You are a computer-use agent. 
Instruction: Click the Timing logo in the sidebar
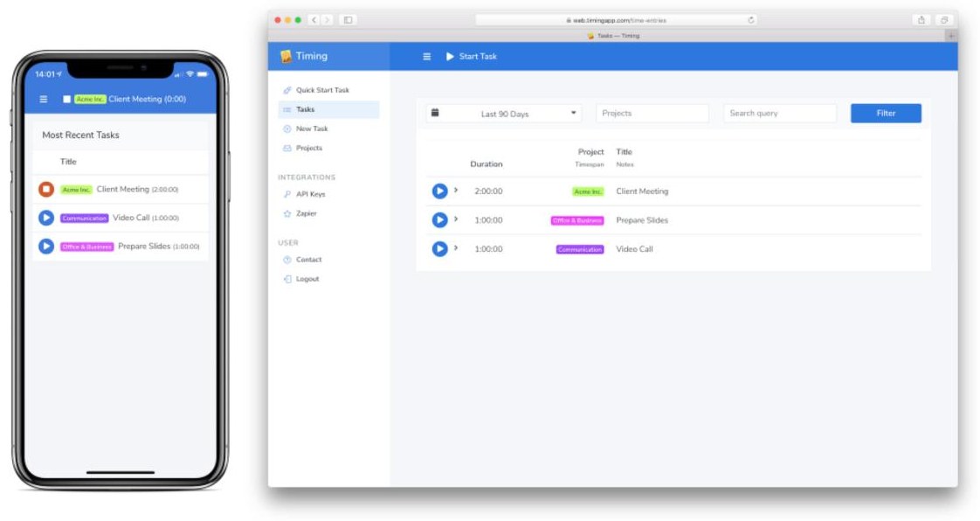304,56
